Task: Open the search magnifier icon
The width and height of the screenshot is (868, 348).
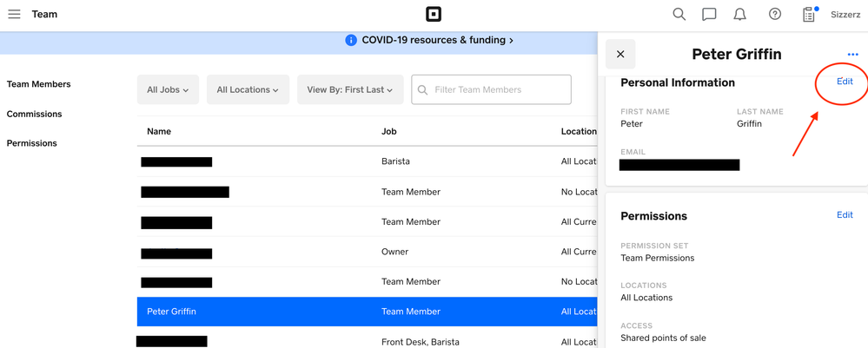Action: click(679, 15)
